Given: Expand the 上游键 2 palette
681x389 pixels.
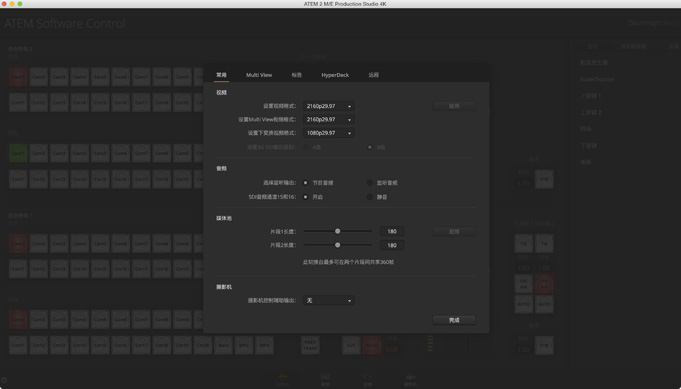Looking at the screenshot, I should (x=591, y=112).
